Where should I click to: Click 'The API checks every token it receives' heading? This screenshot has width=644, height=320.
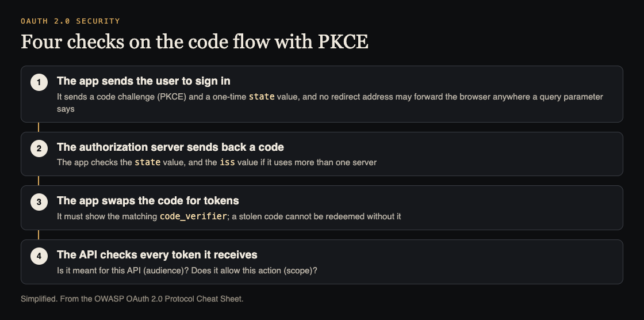coord(157,254)
